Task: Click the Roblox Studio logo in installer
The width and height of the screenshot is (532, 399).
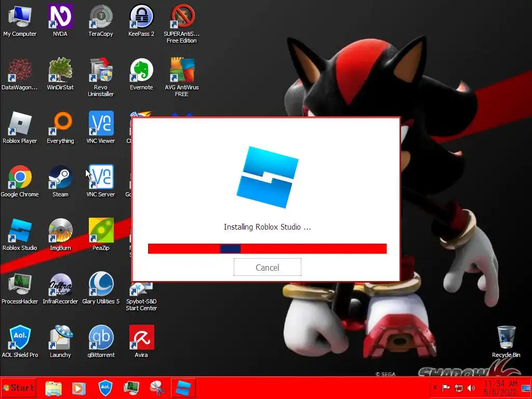Action: tap(268, 177)
